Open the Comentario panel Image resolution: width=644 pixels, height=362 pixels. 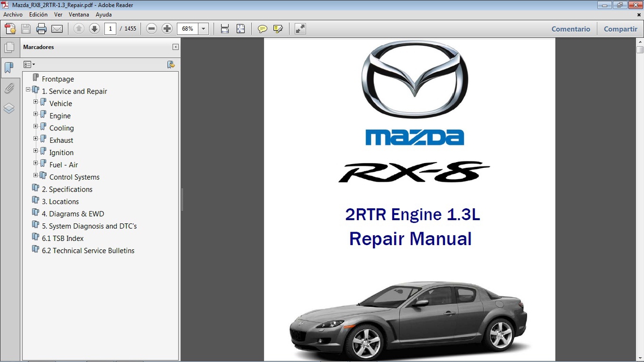click(x=571, y=29)
